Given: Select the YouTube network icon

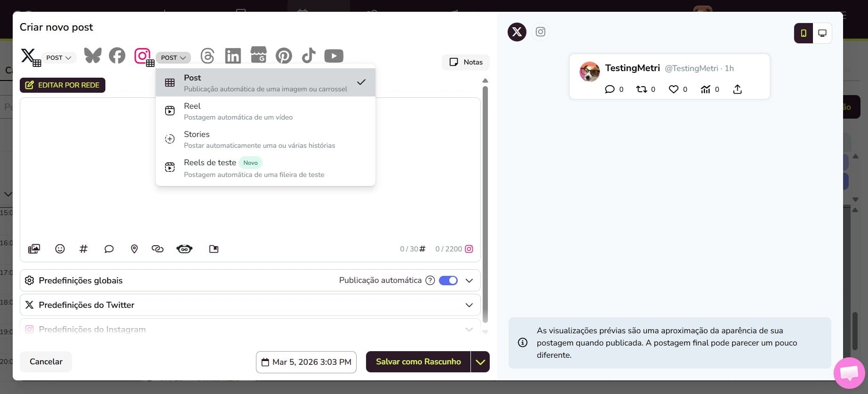Looking at the screenshot, I should (334, 56).
